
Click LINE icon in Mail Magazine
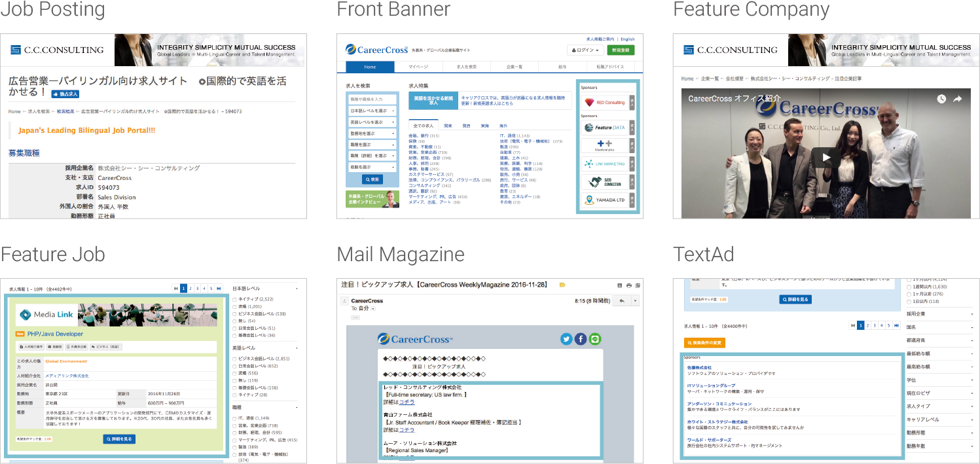(x=594, y=339)
